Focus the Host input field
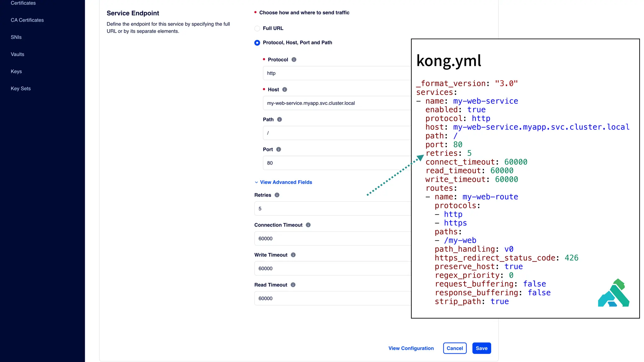The height and width of the screenshot is (362, 644). (337, 103)
